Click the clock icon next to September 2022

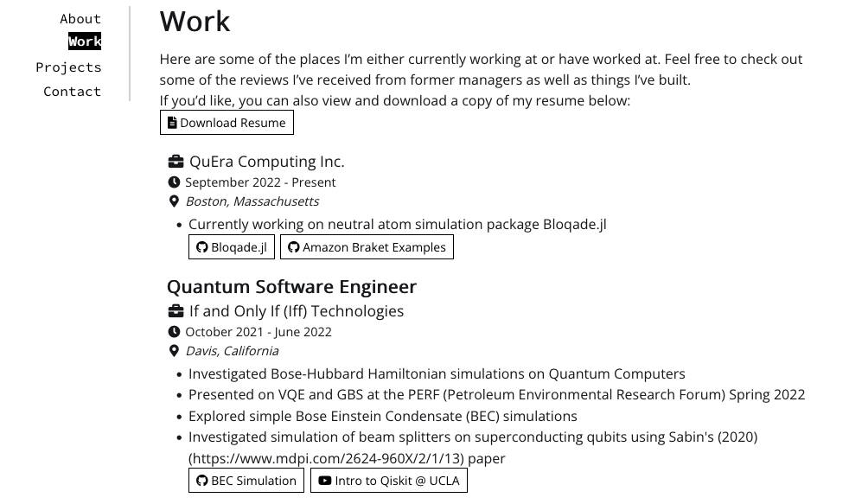coord(174,182)
